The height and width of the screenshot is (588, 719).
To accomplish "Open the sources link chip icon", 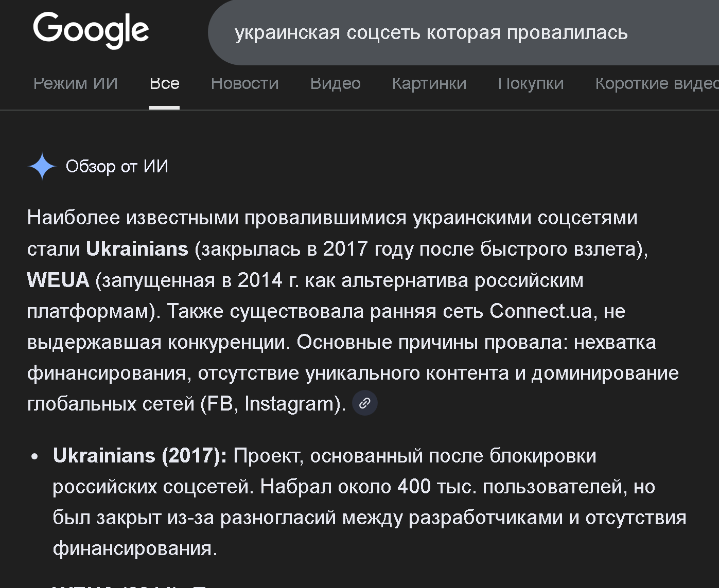I will tap(364, 403).
